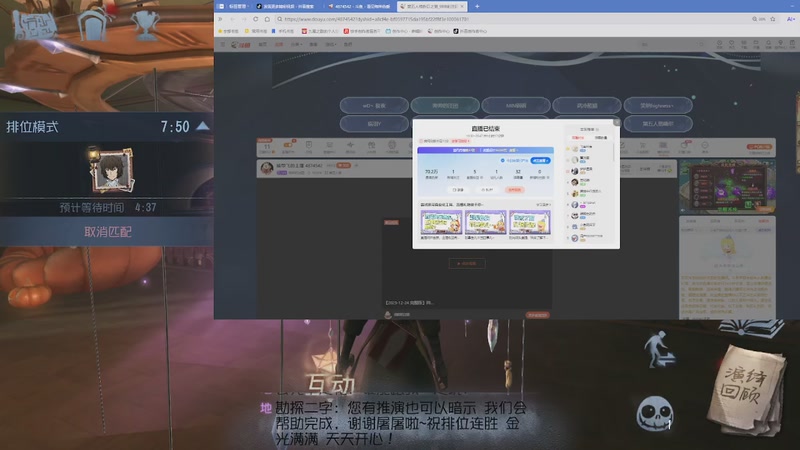Open the 分类 dropdown in Douyu nav
The width and height of the screenshot is (800, 450).
coord(296,44)
